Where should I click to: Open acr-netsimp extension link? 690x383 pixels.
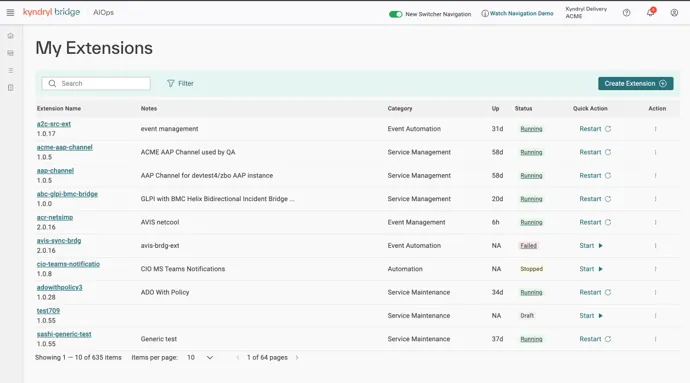click(x=55, y=217)
